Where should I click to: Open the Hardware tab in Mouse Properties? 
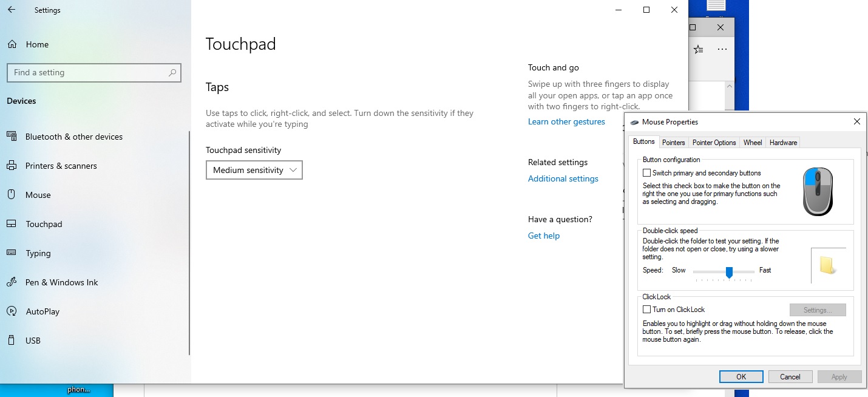tap(783, 143)
